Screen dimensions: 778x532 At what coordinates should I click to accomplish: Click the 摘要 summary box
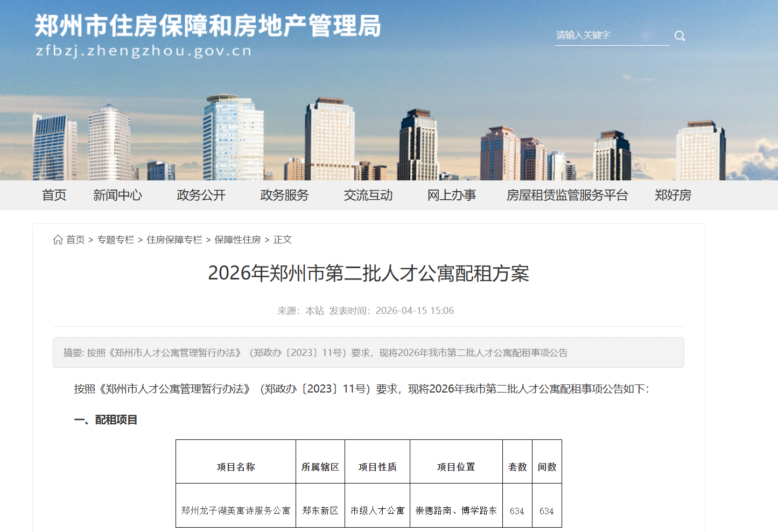(x=368, y=353)
